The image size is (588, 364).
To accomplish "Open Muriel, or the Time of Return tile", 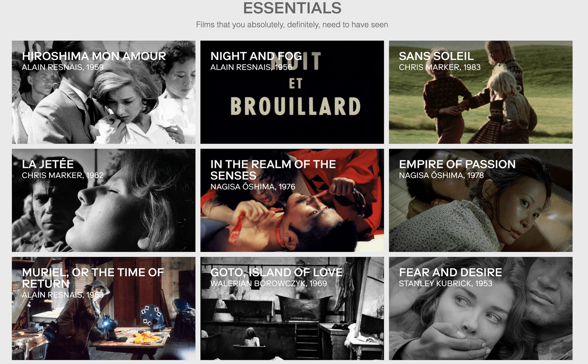I will 103,309.
